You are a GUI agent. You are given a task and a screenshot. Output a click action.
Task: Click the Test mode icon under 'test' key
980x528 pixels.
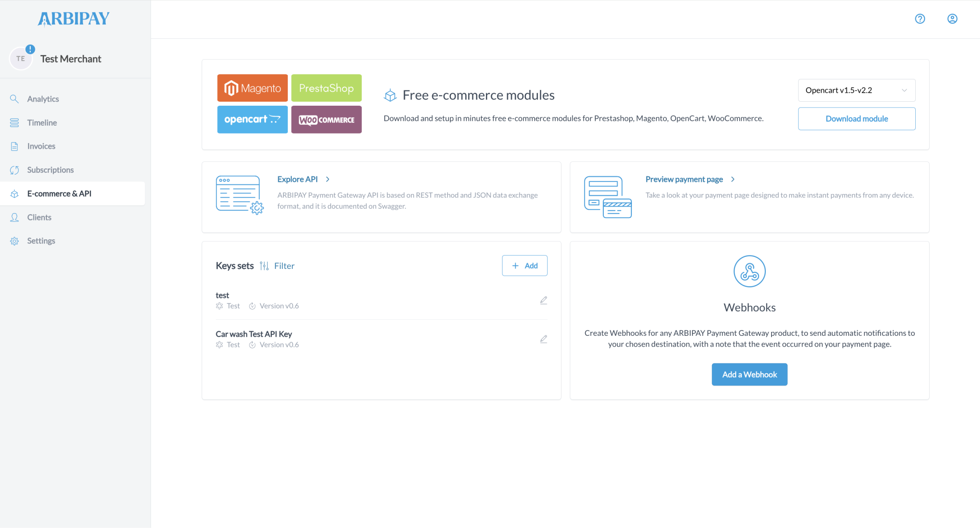(219, 306)
